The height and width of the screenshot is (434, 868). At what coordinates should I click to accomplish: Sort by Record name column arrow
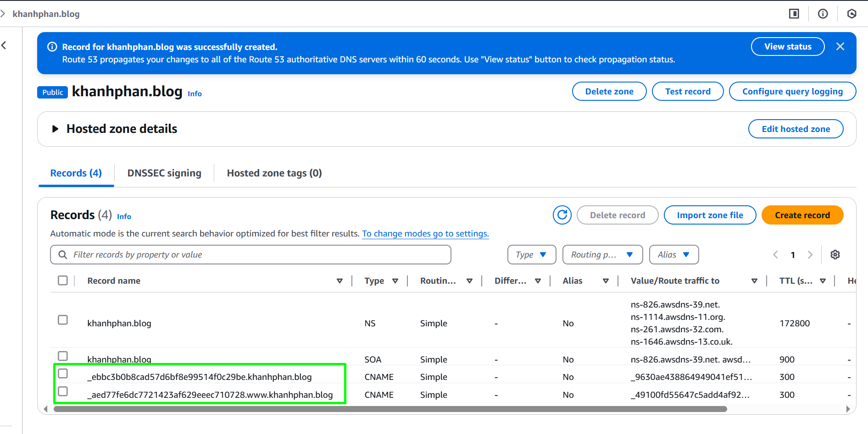[339, 281]
